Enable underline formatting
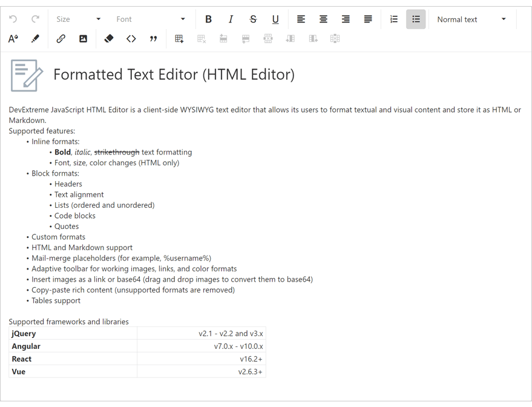This screenshot has width=532, height=407. pos(275,19)
